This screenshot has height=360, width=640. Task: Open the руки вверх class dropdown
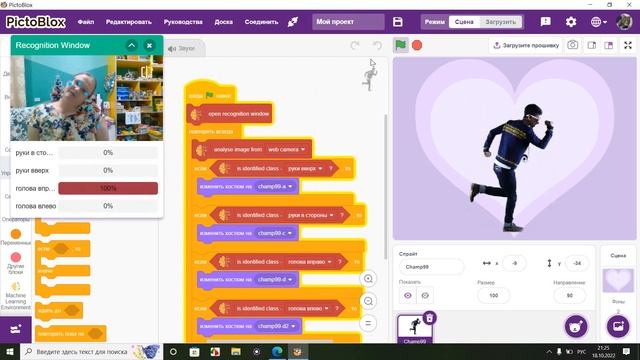coord(305,168)
